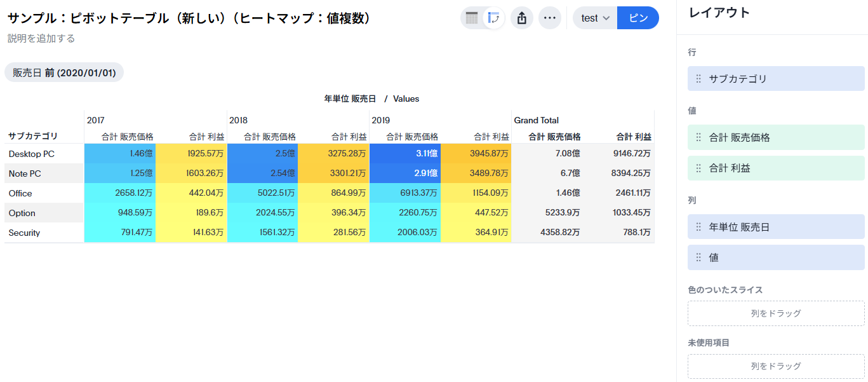The width and height of the screenshot is (868, 382).
Task: Click the dark blue 3.11億 heatmap cell
Action: pyautogui.click(x=404, y=154)
